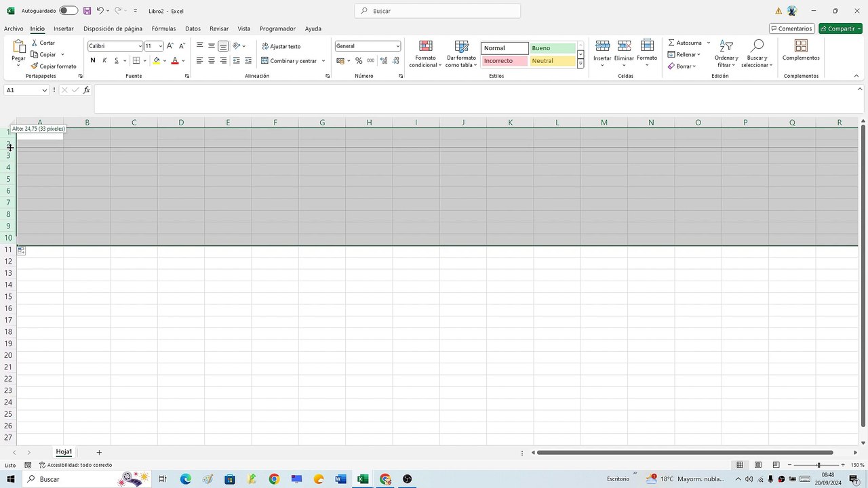Screen dimensions: 868x488
Task: Add a new sheet with plus button
Action: [x=99, y=452]
